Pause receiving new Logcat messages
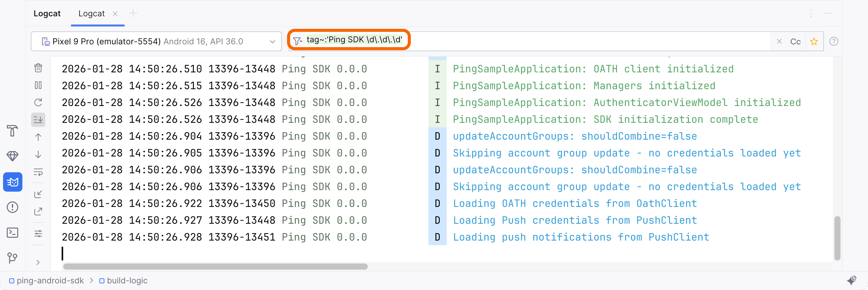 click(x=38, y=85)
